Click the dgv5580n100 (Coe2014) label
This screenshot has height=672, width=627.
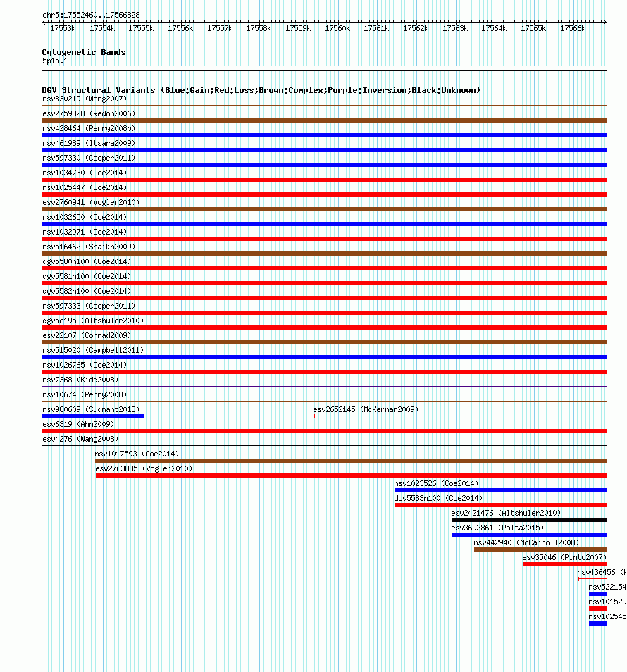(87, 261)
